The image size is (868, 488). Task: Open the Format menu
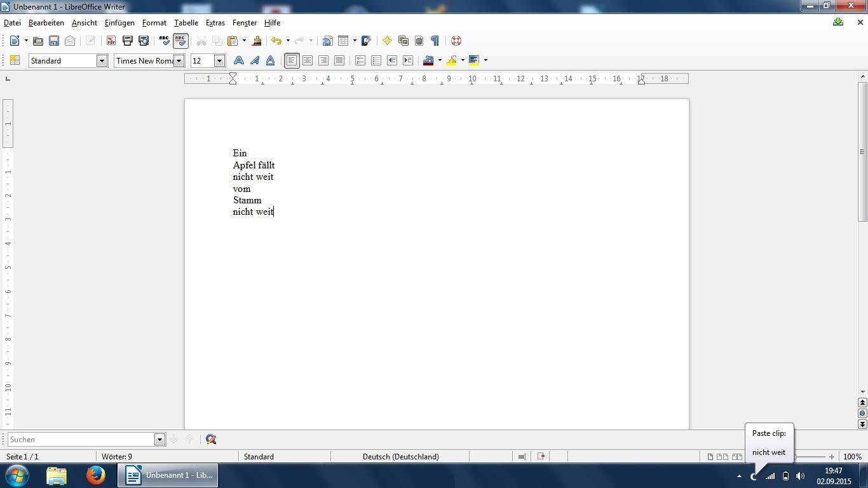point(154,23)
